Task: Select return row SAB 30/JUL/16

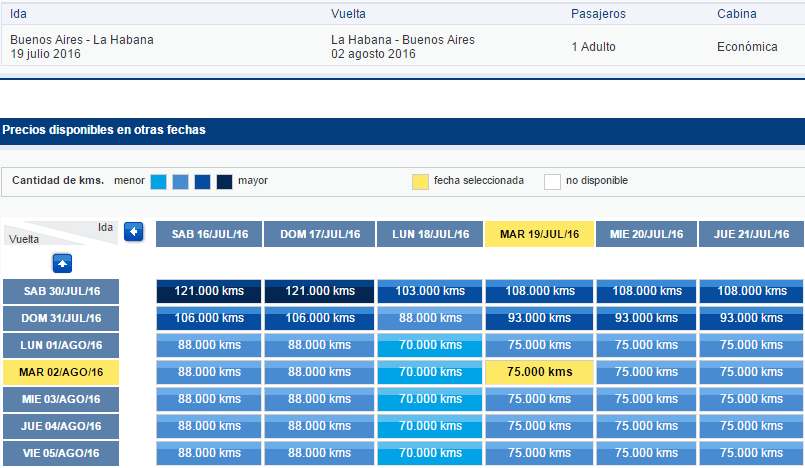Action: coord(61,291)
